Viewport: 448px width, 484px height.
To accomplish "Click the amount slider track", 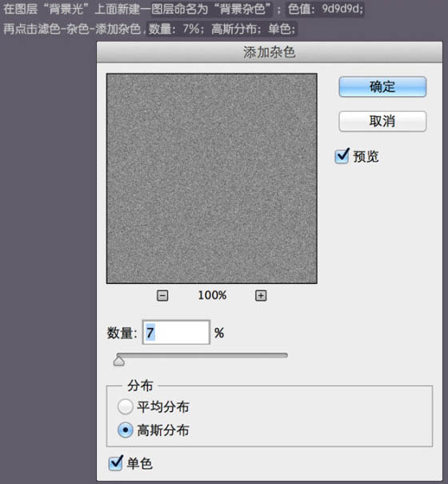I will point(202,355).
